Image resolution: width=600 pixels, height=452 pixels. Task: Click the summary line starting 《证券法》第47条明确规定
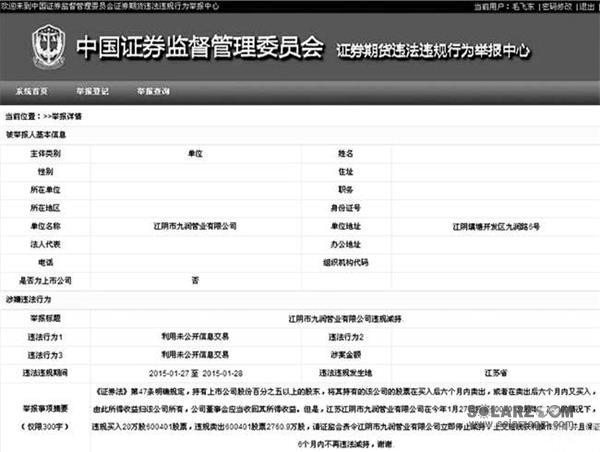pos(346,392)
